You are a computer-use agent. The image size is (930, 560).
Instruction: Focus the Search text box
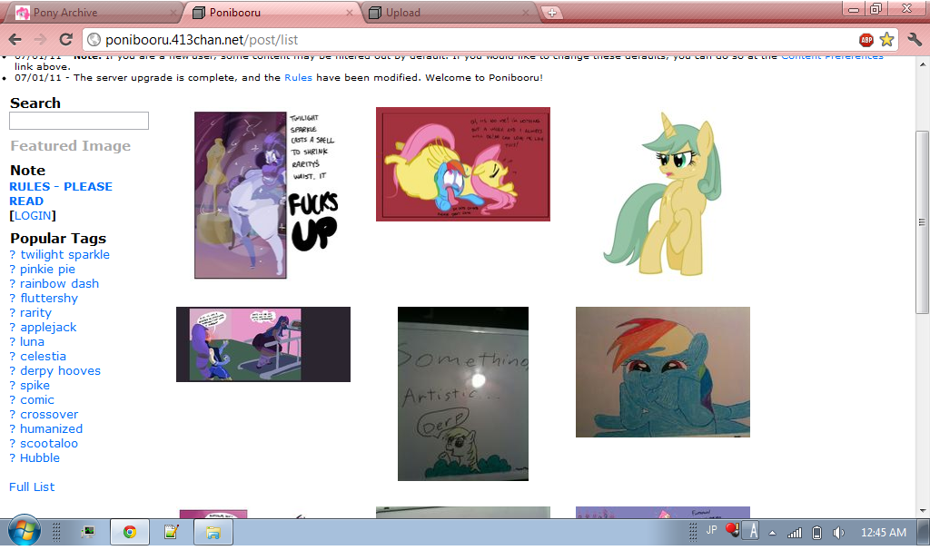point(79,121)
